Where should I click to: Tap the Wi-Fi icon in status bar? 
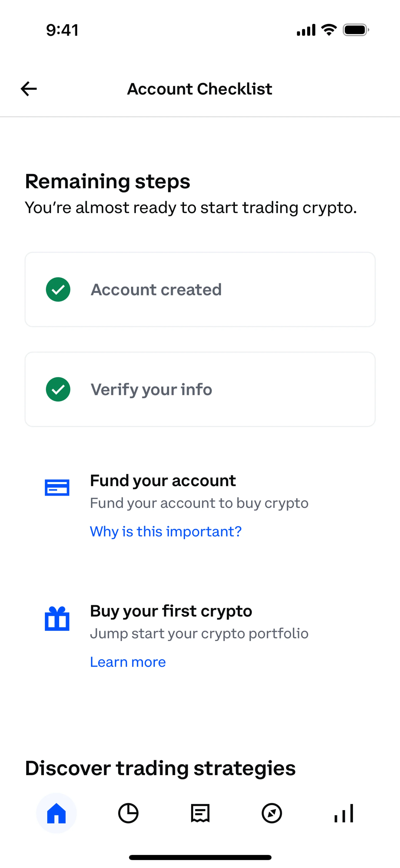pos(329,30)
